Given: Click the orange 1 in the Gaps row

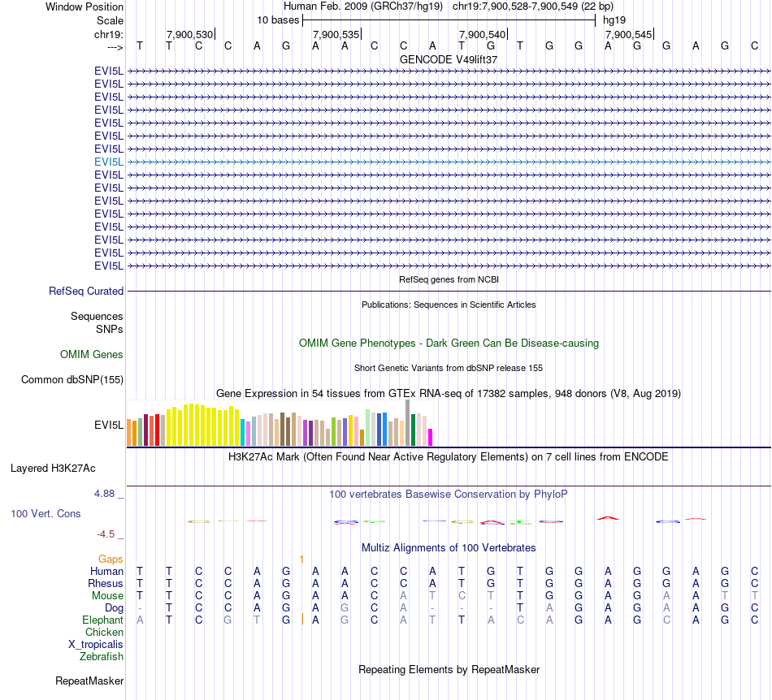Looking at the screenshot, I should pos(301,560).
